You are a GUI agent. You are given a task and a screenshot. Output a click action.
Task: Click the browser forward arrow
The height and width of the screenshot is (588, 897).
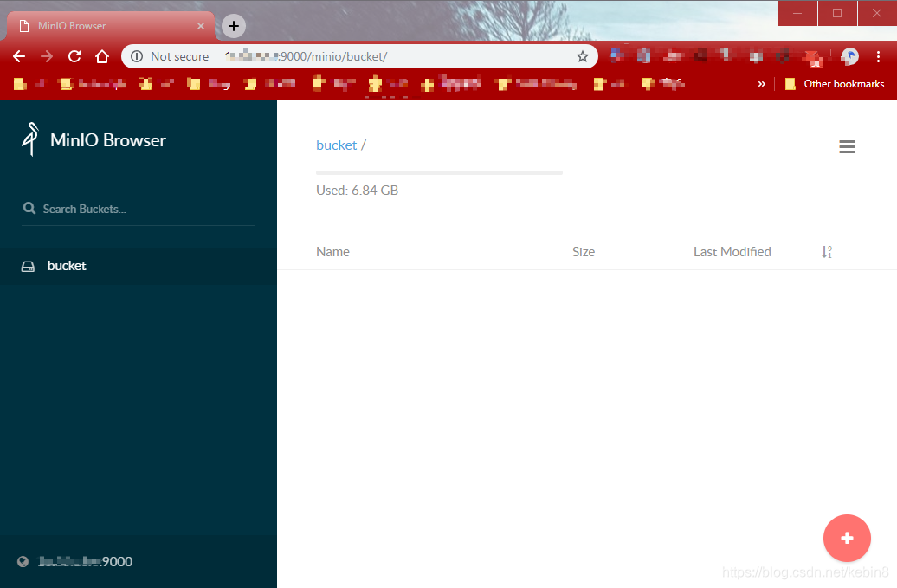click(47, 56)
